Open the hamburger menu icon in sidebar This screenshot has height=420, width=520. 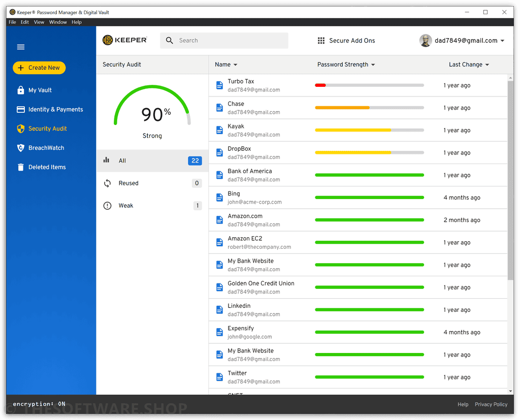click(20, 47)
